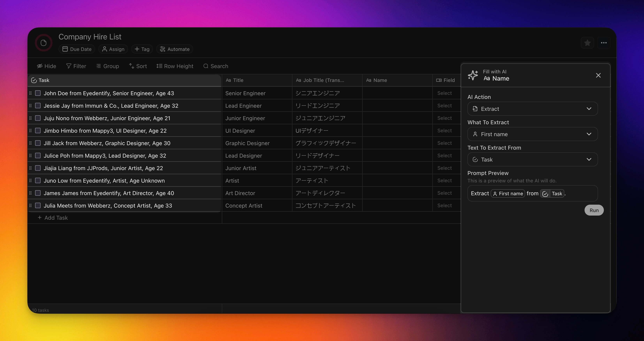Click the Job Title column header
This screenshot has width=644, height=341.
[324, 80]
